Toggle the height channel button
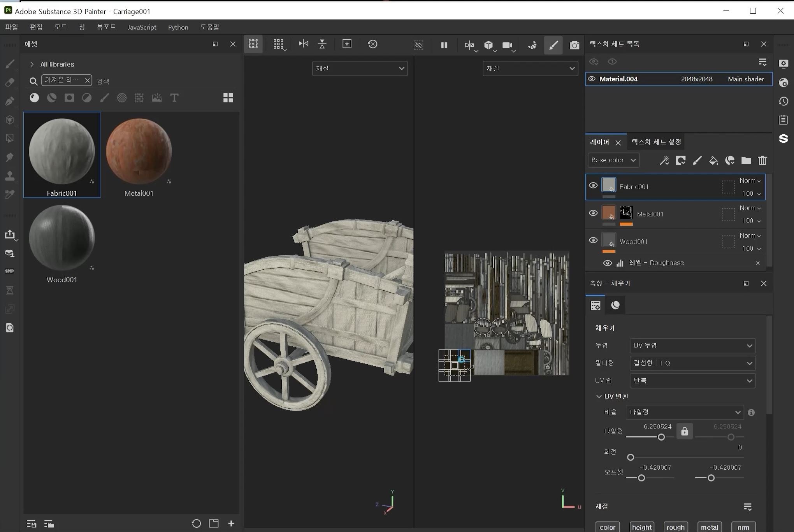This screenshot has width=794, height=532. click(641, 527)
